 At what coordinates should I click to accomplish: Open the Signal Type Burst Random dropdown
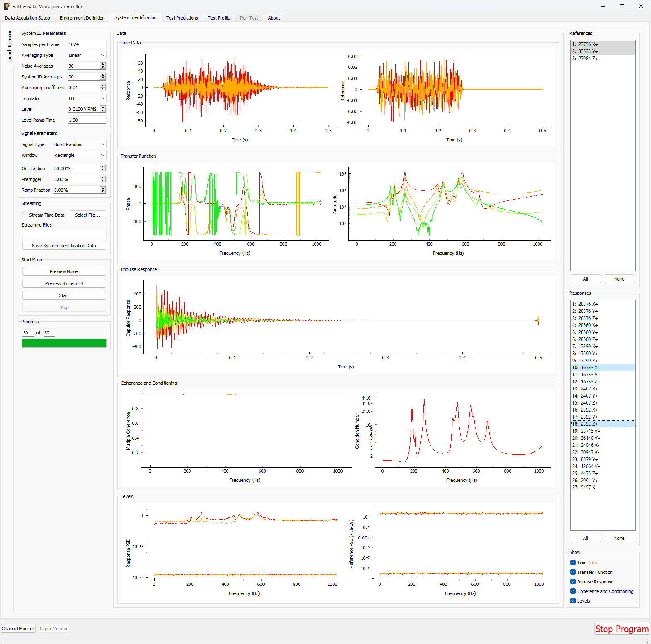coord(80,144)
